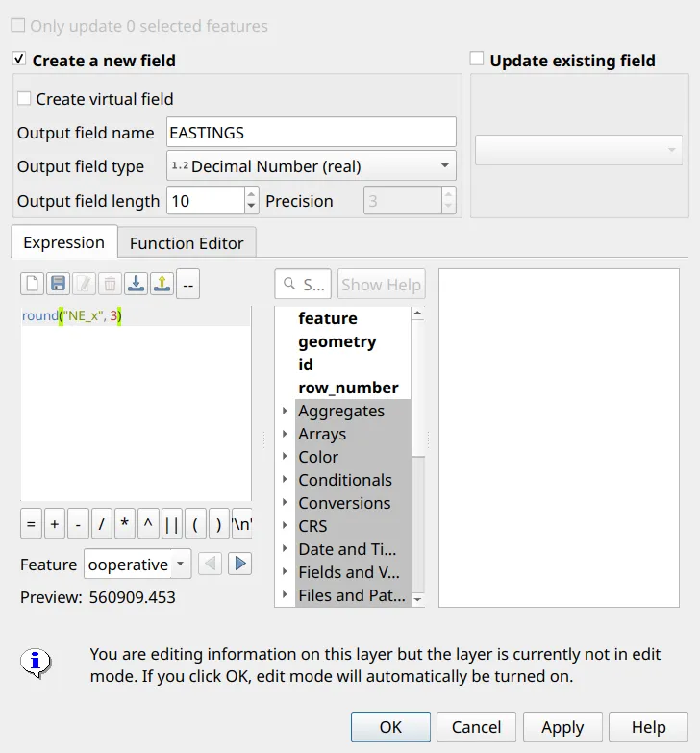The width and height of the screenshot is (700, 753).
Task: Decrease Precision with the down arrow
Action: click(x=448, y=207)
